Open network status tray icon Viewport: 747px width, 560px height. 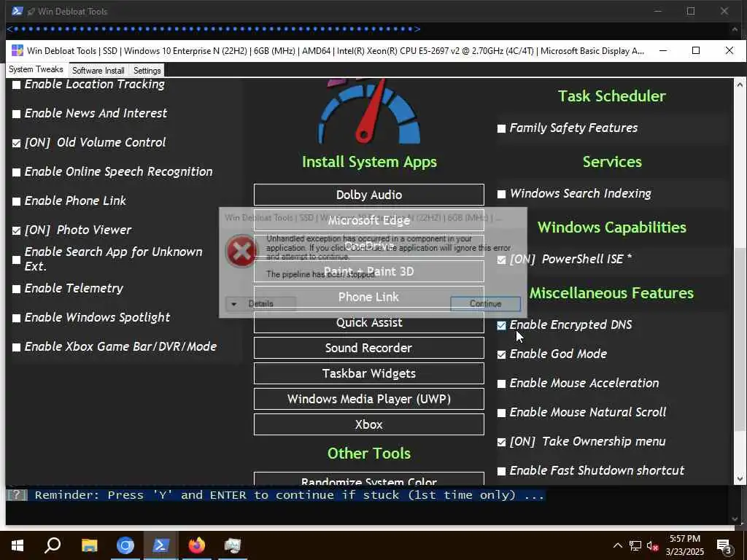[635, 545]
